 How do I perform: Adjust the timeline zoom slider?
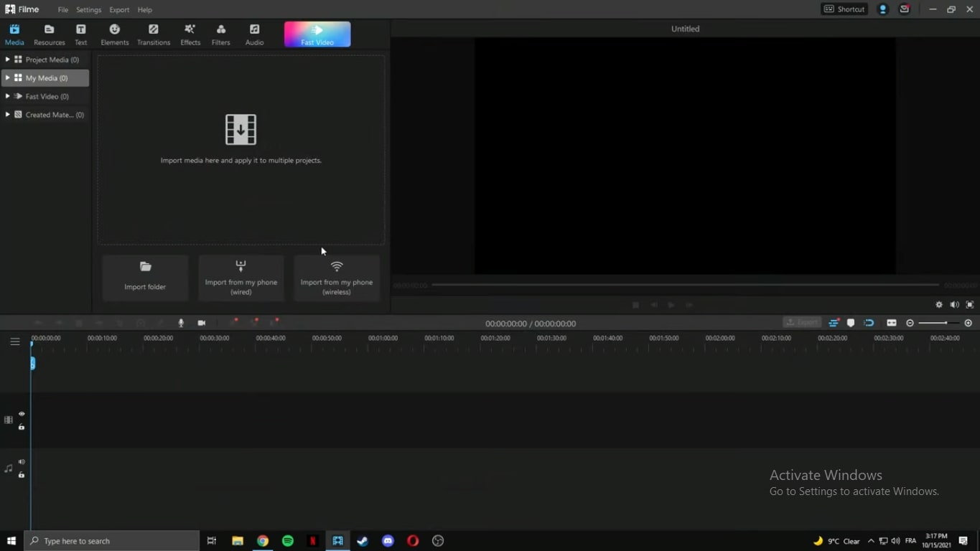[x=938, y=324]
